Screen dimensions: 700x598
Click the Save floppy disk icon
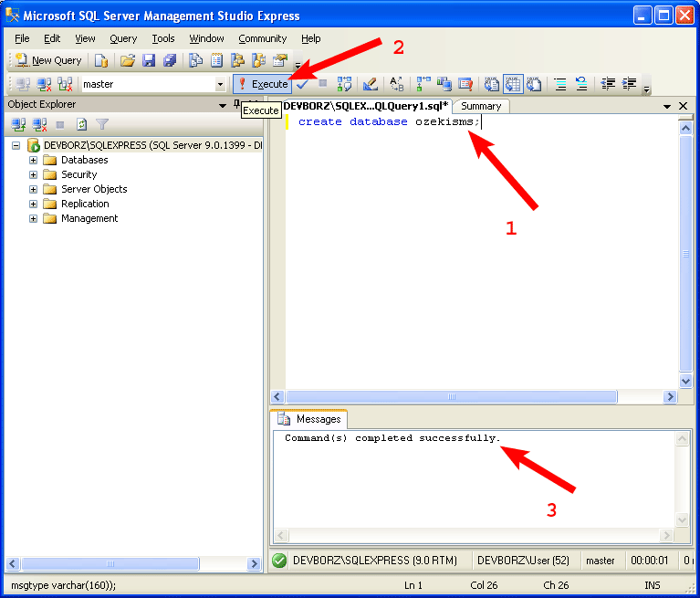(149, 60)
